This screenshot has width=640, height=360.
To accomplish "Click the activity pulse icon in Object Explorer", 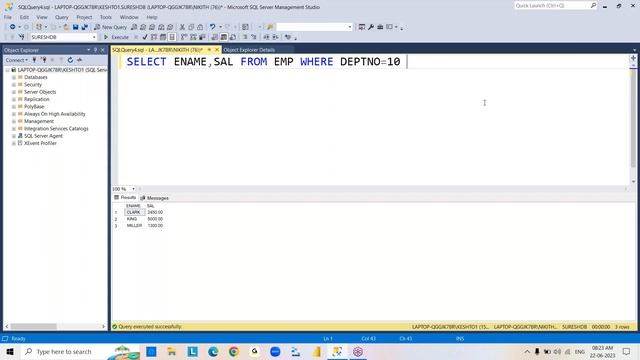I will [80, 60].
